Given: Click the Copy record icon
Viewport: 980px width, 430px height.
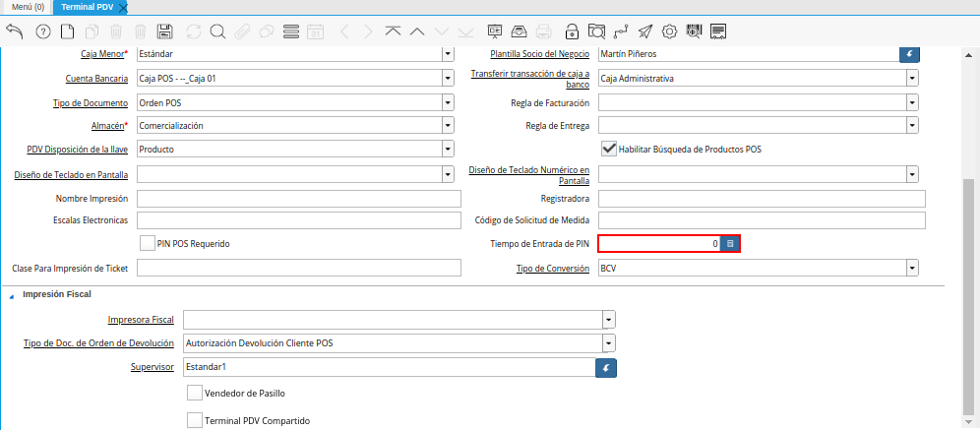Looking at the screenshot, I should pos(92,31).
